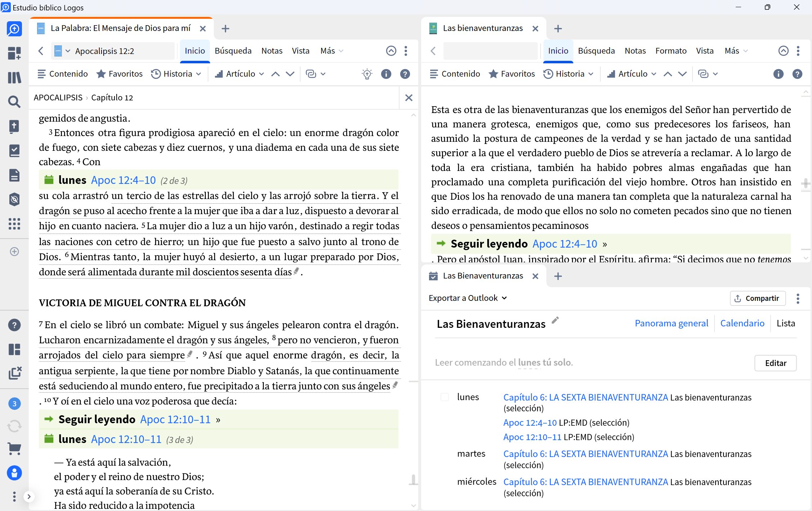Image resolution: width=812 pixels, height=511 pixels.
Task: Close the APOCALIPSIS Capítulo 12 locator bar
Action: 409,98
